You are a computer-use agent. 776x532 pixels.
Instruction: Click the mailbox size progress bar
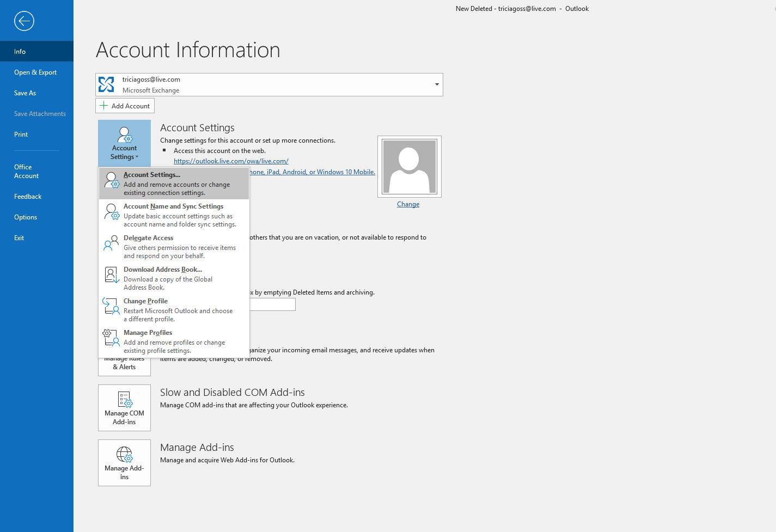272,304
